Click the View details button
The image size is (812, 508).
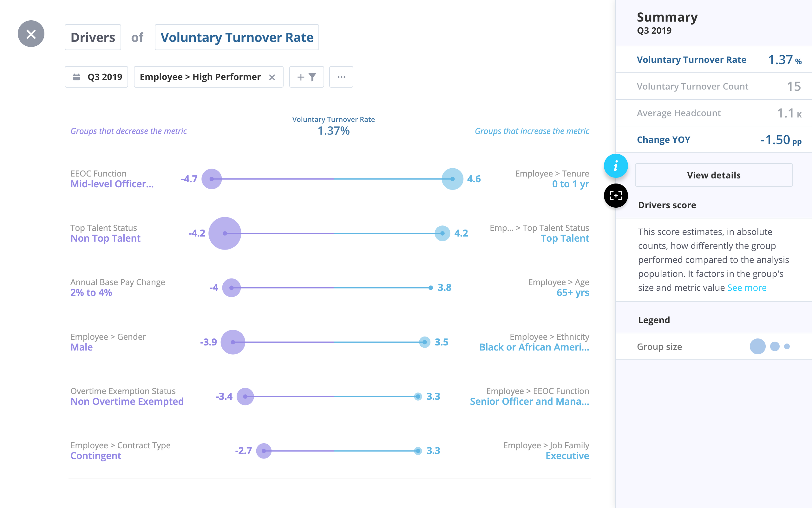point(714,175)
